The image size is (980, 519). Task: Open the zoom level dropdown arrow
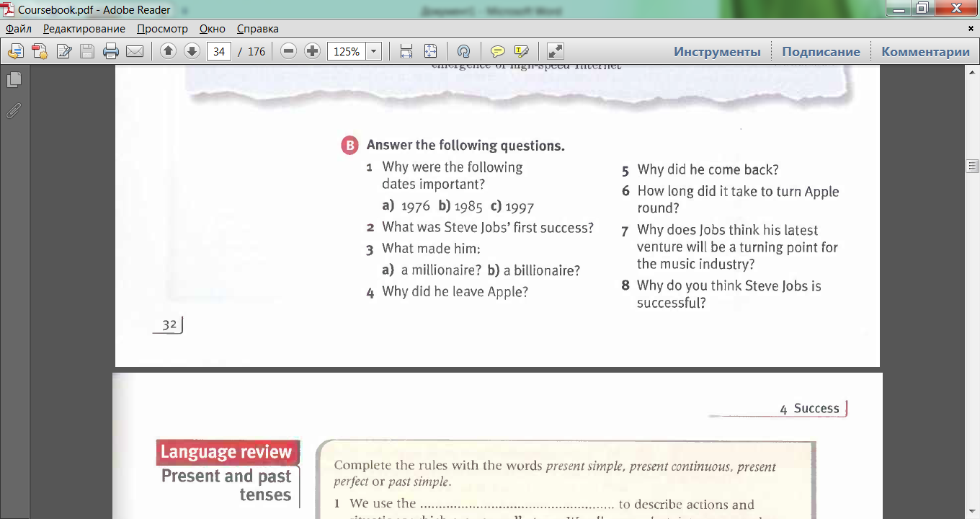374,51
